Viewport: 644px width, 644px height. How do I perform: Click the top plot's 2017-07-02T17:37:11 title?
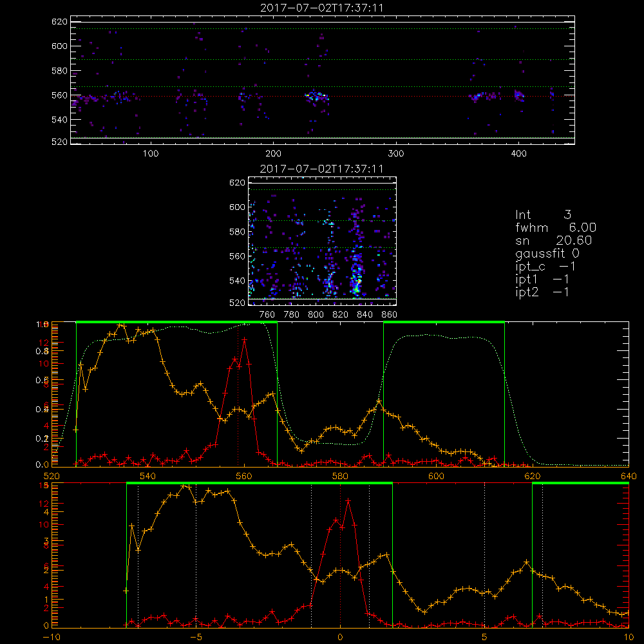click(322, 8)
